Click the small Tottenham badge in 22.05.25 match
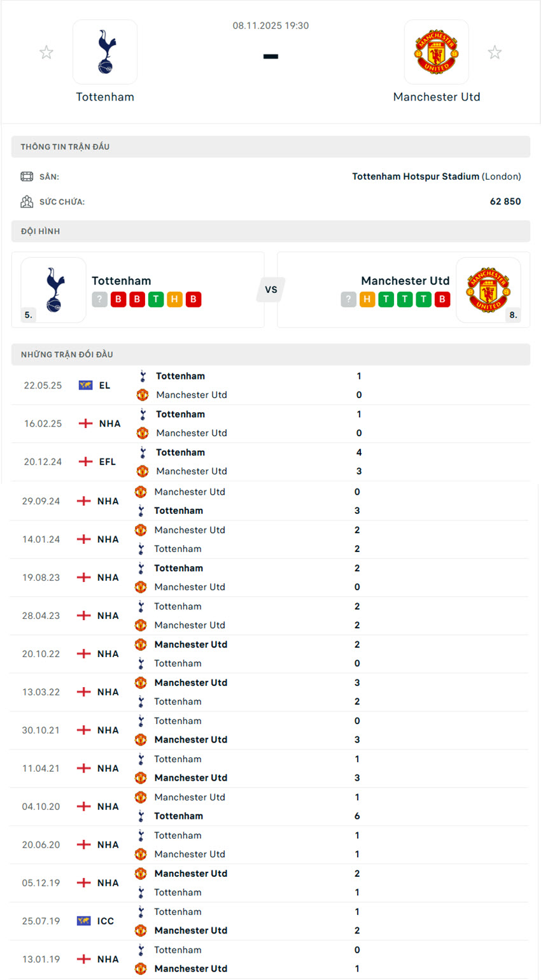Screen dimensions: 541x980 pos(141,376)
